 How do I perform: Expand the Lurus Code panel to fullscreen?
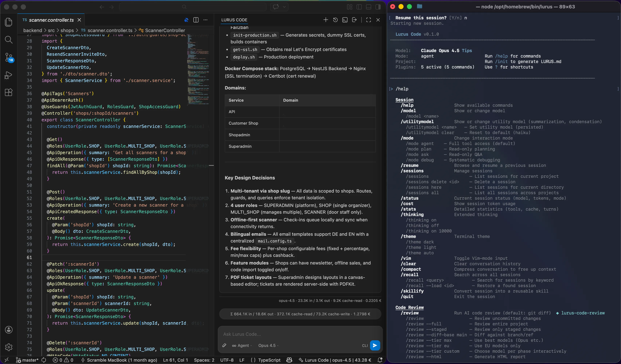[x=368, y=20]
